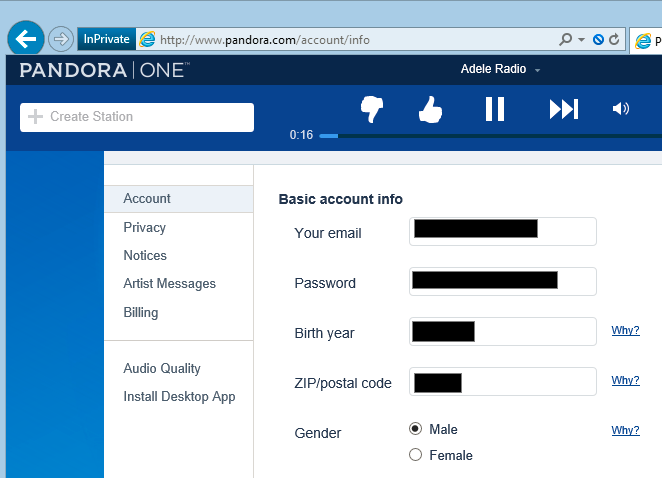Viewport: 662px width, 478px height.
Task: Skip to the next track
Action: (x=564, y=109)
